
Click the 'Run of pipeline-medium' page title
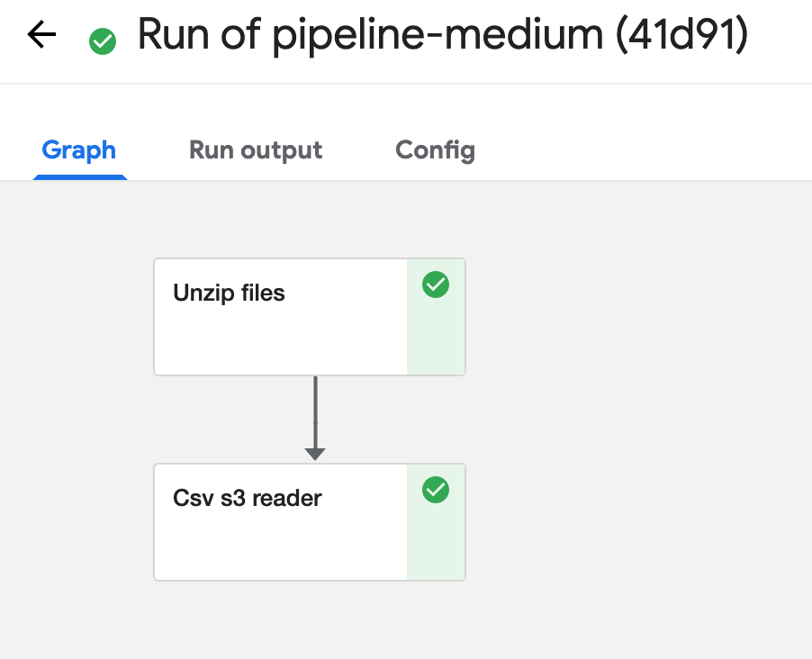[x=370, y=35]
